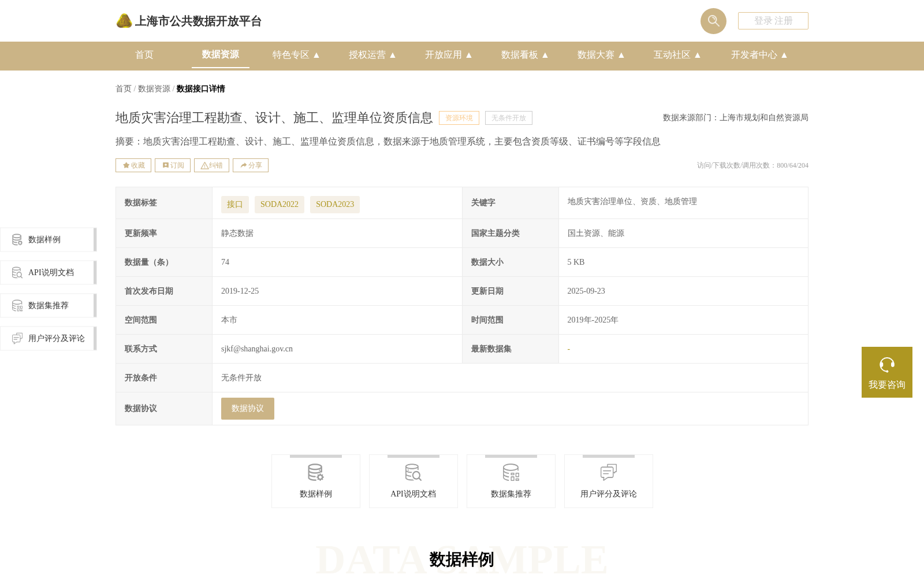
Task: Click the 资源环境 category tag
Action: point(459,118)
